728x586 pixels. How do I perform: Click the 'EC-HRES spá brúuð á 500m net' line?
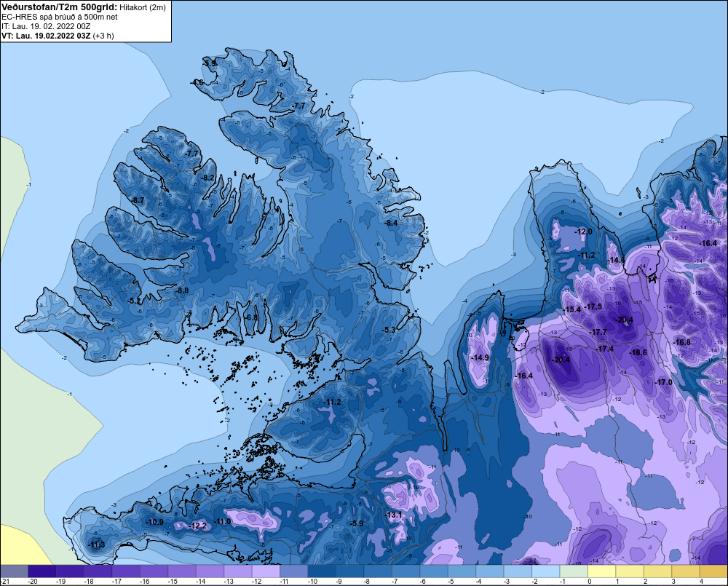[60, 17]
